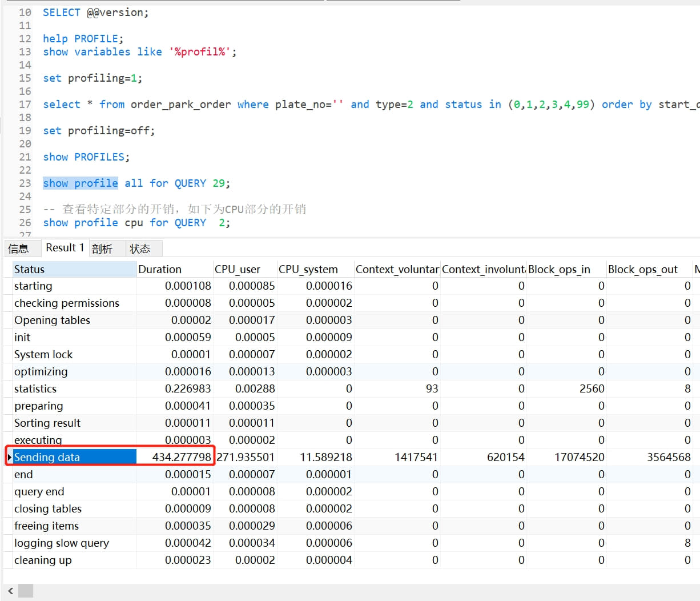The image size is (700, 601).
Task: Select the Block_ops_out column header
Action: coord(649,270)
